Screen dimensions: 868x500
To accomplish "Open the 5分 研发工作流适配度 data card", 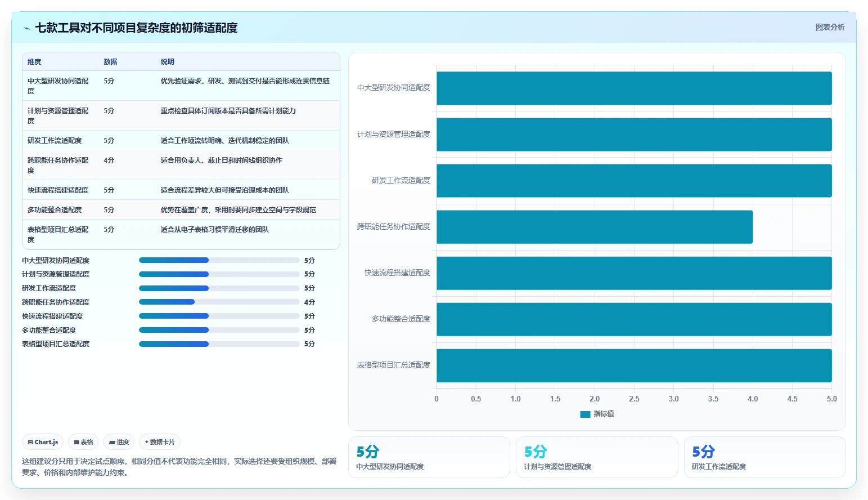I will (765, 457).
